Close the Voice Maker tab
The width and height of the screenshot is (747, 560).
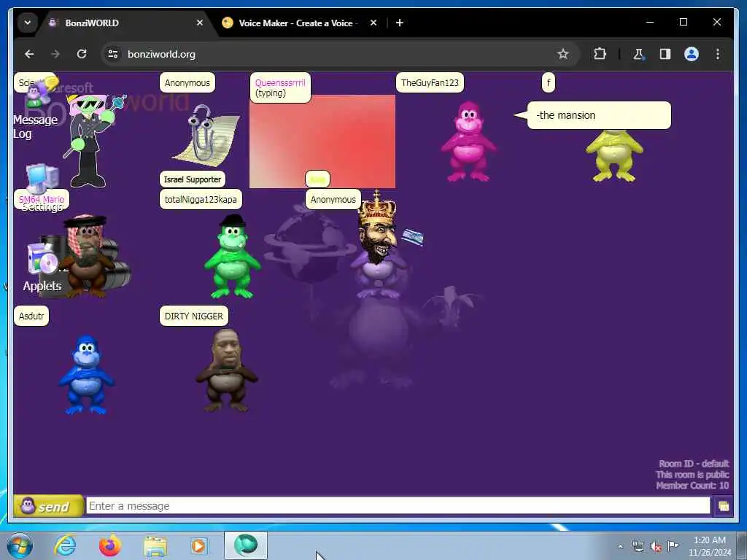tap(373, 23)
